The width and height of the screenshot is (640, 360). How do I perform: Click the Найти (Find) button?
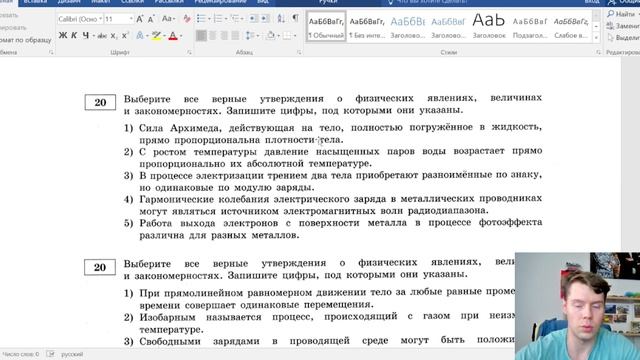[x=620, y=14]
